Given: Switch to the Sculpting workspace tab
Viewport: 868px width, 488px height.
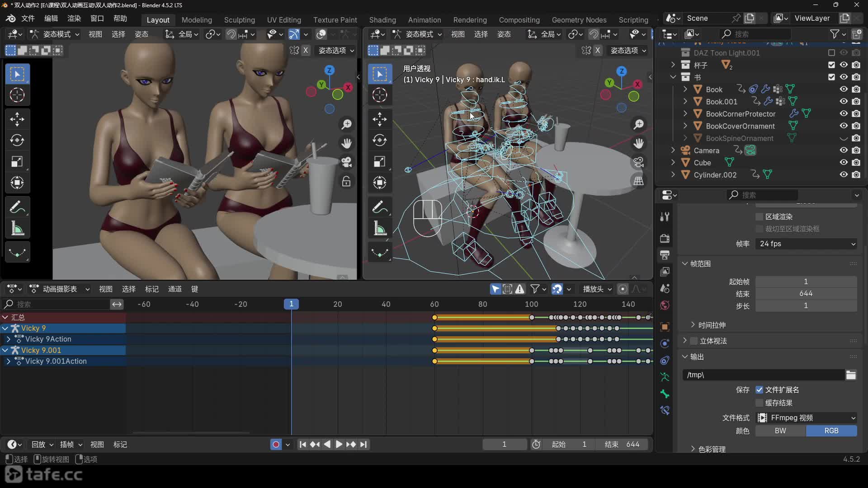Looking at the screenshot, I should click(239, 20).
